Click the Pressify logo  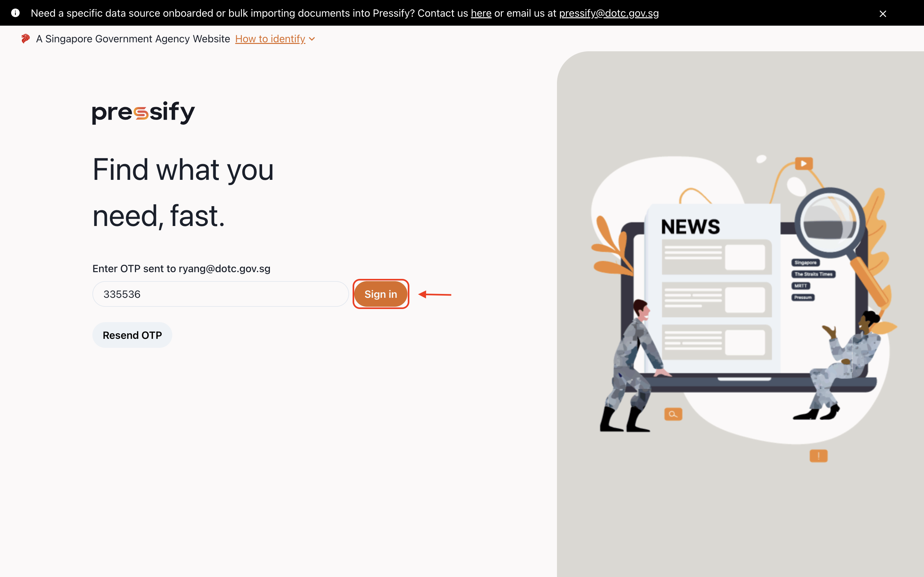(x=143, y=113)
